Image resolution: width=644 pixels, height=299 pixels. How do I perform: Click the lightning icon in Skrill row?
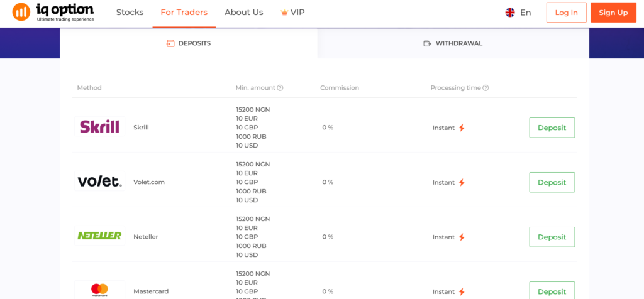click(462, 128)
